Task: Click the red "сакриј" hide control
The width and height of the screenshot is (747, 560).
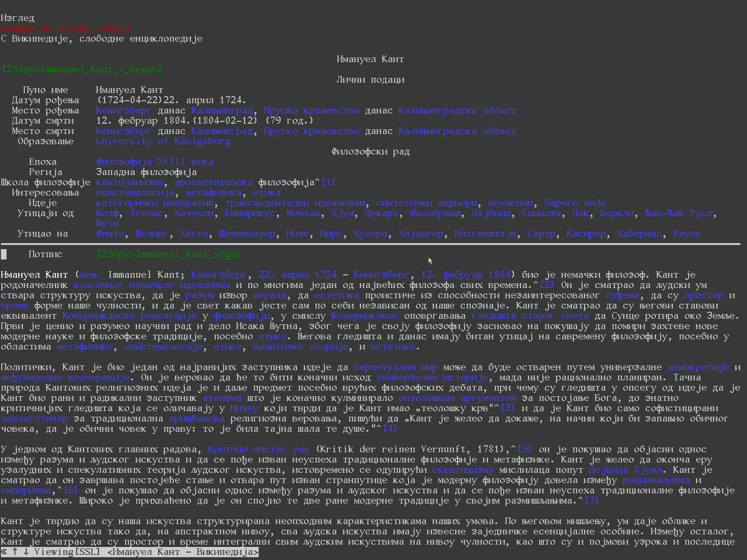Action: pyautogui.click(x=113, y=28)
